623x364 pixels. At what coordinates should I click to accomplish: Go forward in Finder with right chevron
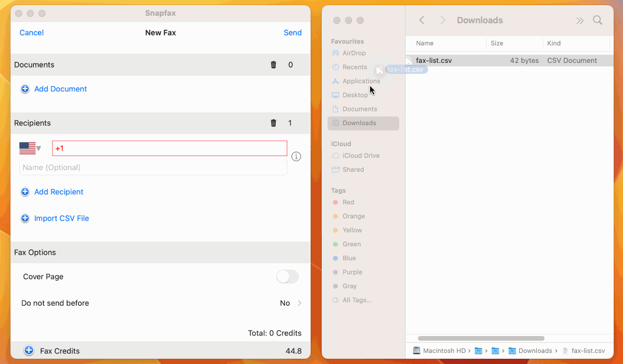[x=442, y=20]
